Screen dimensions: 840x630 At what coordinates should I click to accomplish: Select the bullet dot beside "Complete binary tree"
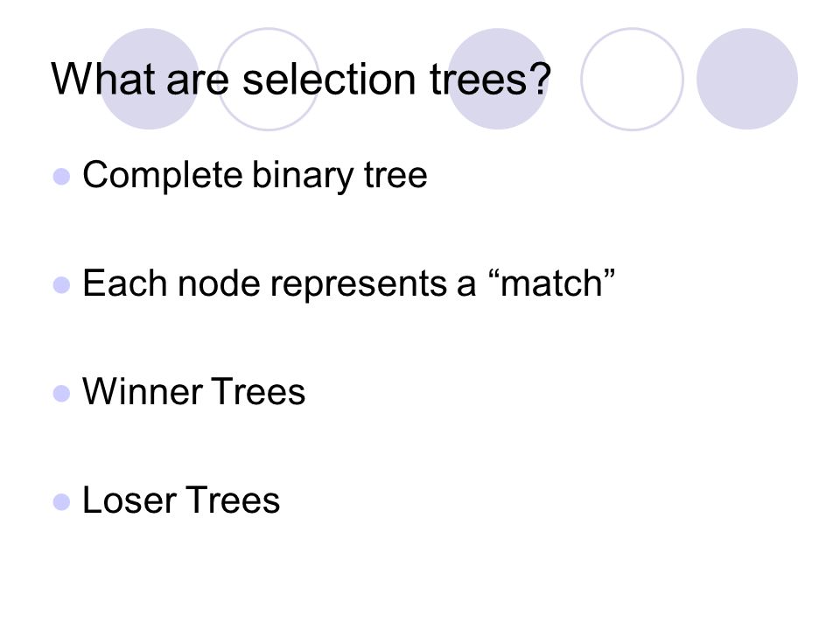click(61, 176)
